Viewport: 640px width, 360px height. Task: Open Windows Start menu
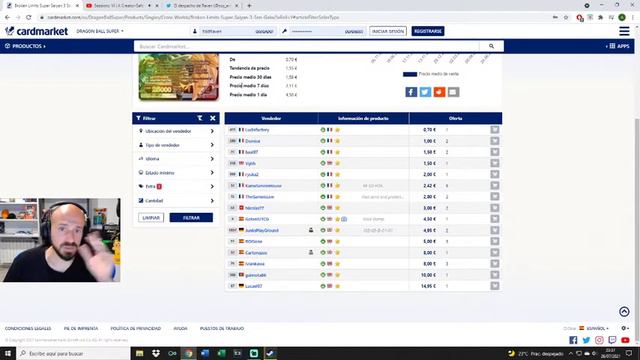8,353
